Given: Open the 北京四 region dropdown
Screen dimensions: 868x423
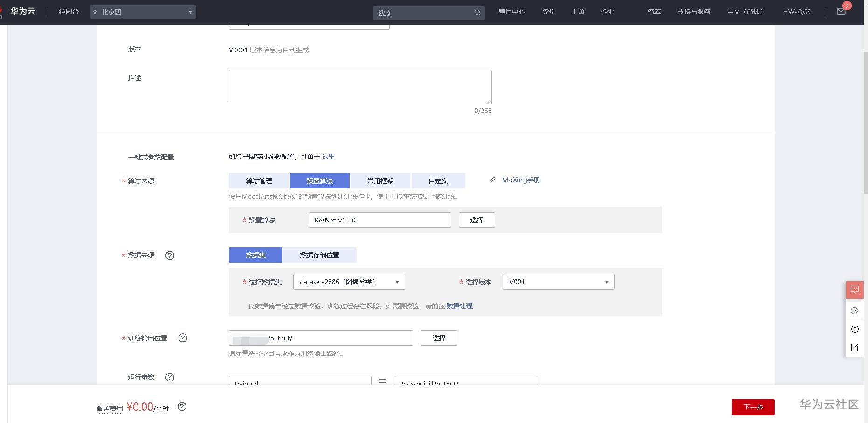Looking at the screenshot, I should (143, 12).
